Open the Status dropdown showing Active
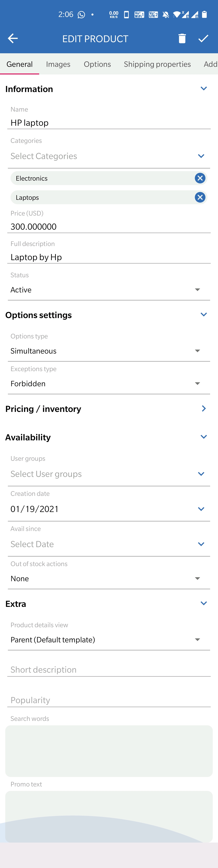 coord(109,290)
